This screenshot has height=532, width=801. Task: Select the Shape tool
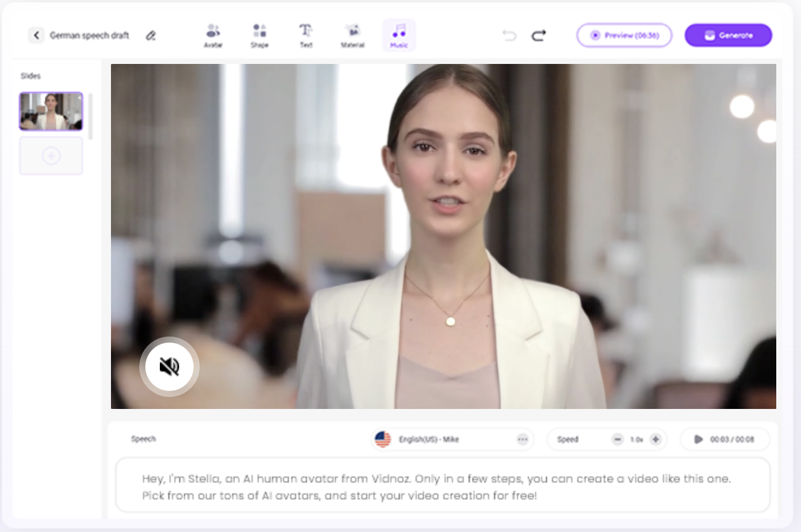259,34
